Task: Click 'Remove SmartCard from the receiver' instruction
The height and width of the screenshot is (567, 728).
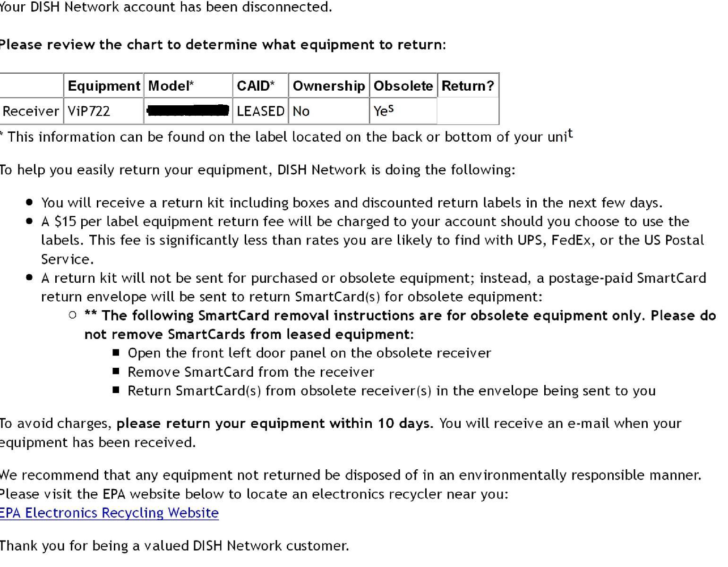Action: coord(251,372)
